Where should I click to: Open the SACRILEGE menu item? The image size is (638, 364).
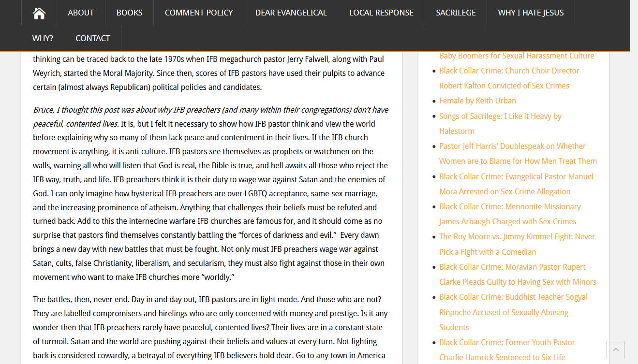point(456,13)
